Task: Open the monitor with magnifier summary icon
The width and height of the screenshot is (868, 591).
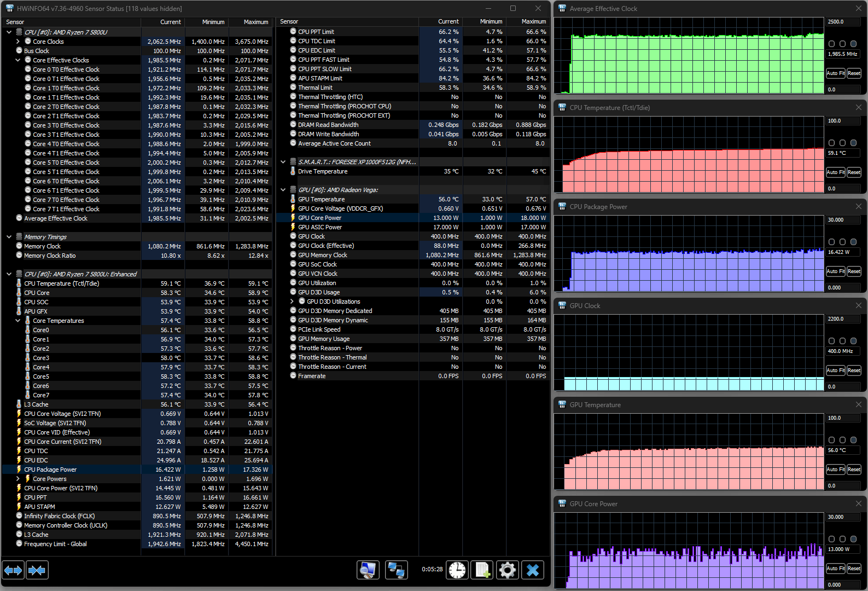Action: (x=368, y=570)
